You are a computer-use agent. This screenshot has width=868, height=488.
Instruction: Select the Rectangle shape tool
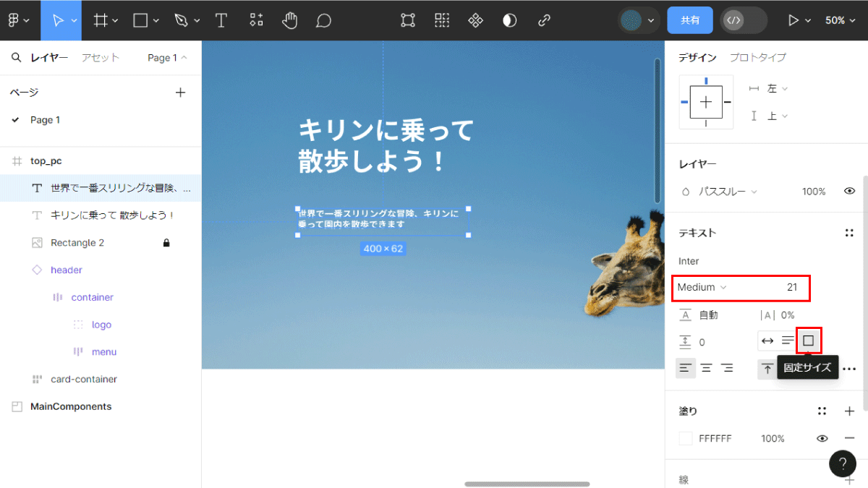[x=140, y=20]
